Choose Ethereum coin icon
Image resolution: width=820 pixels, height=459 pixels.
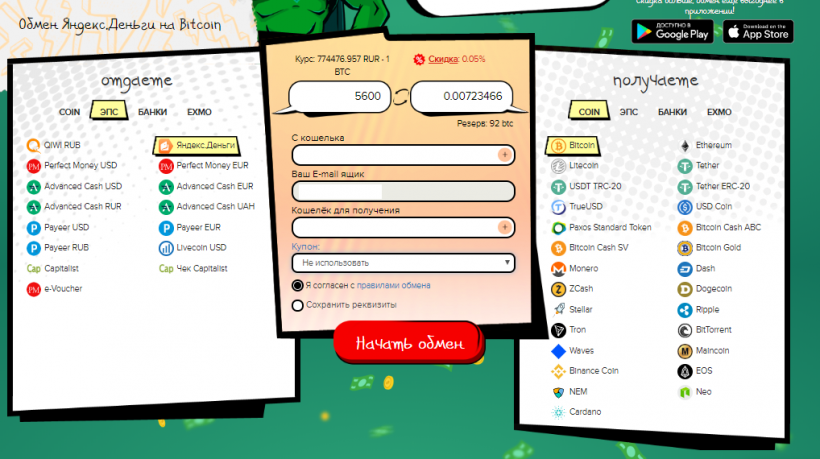[685, 145]
